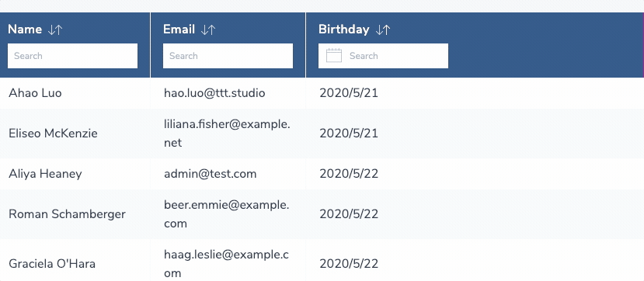Image resolution: width=644 pixels, height=281 pixels.
Task: Click the Email column header label
Action: (x=179, y=29)
